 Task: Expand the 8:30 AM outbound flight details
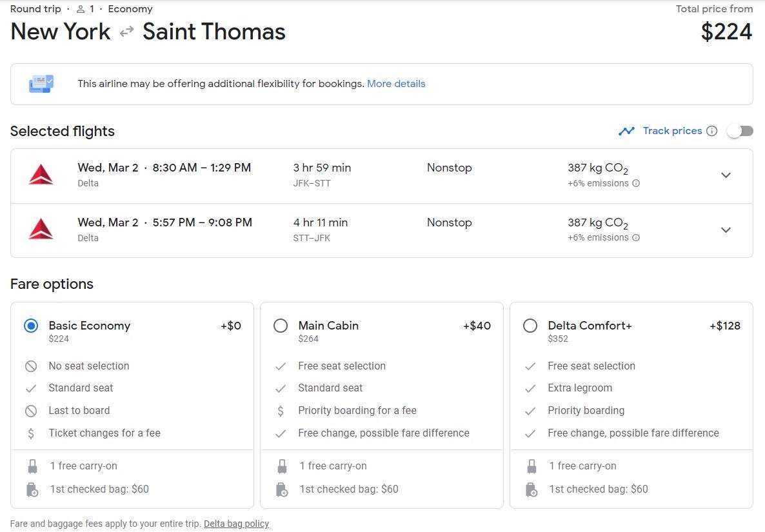pyautogui.click(x=726, y=175)
